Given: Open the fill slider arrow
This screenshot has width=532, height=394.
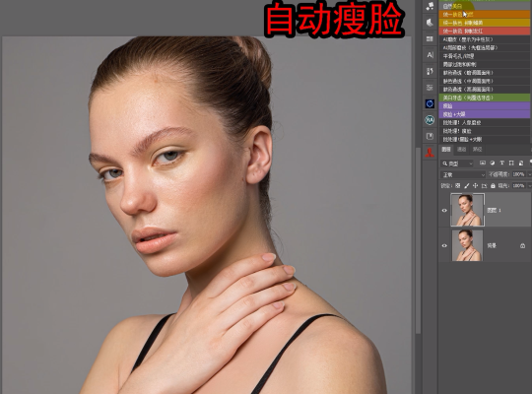Looking at the screenshot, I should coord(529,185).
